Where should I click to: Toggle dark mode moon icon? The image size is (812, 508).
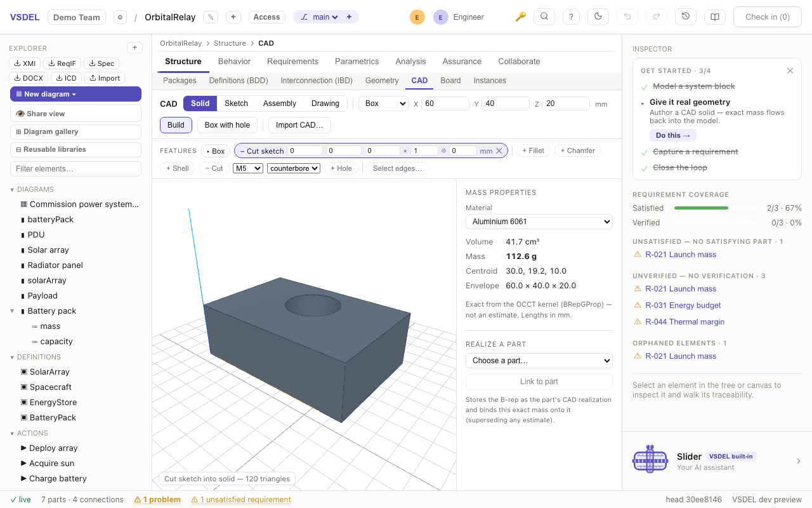(x=598, y=17)
